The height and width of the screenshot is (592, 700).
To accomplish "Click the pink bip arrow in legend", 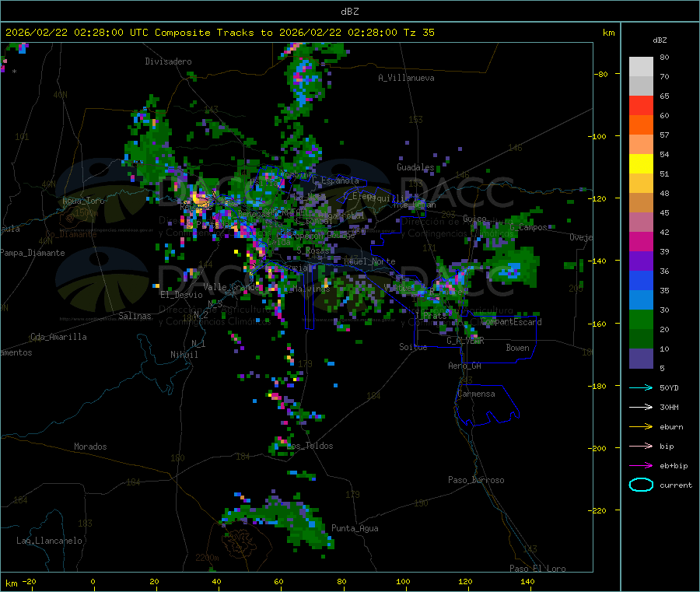I will click(x=641, y=446).
